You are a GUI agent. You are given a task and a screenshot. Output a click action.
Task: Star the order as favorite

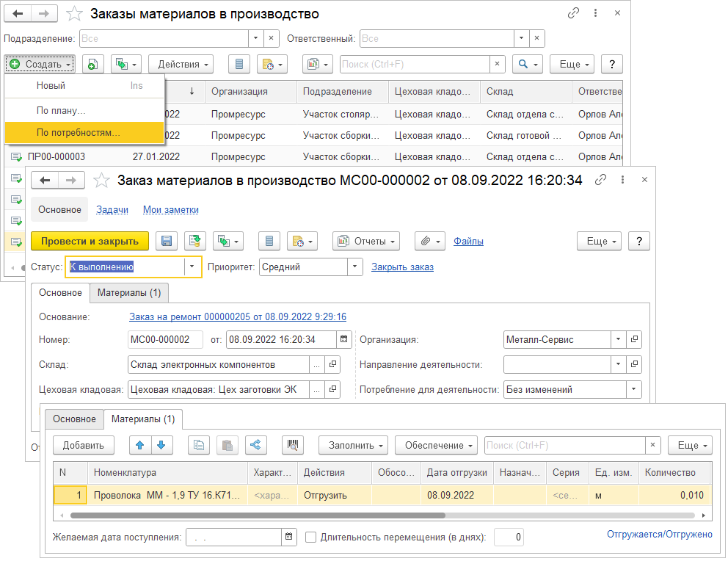pyautogui.click(x=103, y=180)
